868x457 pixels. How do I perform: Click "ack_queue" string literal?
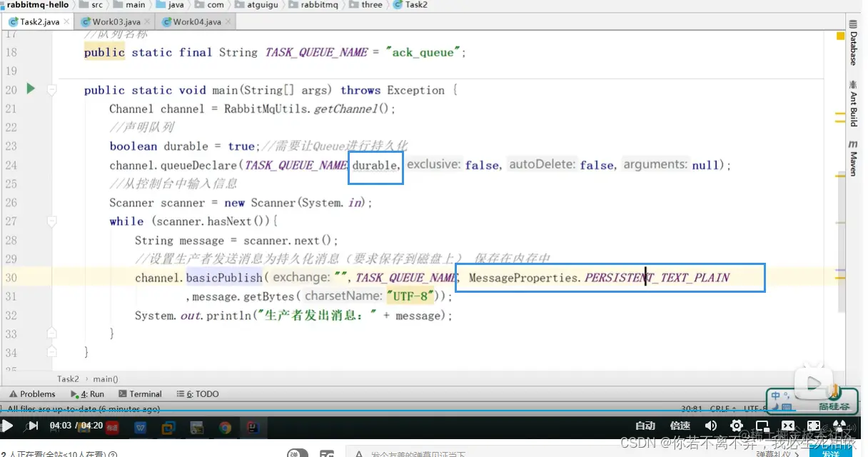[x=425, y=52]
